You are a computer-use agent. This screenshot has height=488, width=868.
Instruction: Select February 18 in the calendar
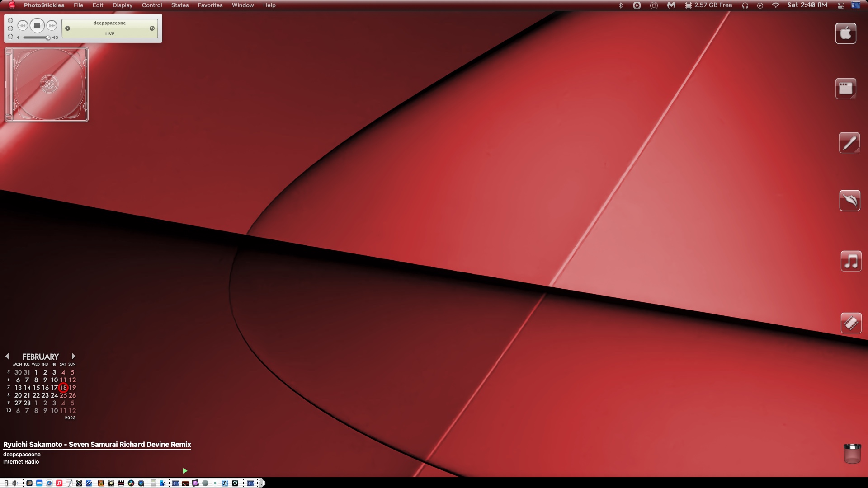(x=63, y=388)
